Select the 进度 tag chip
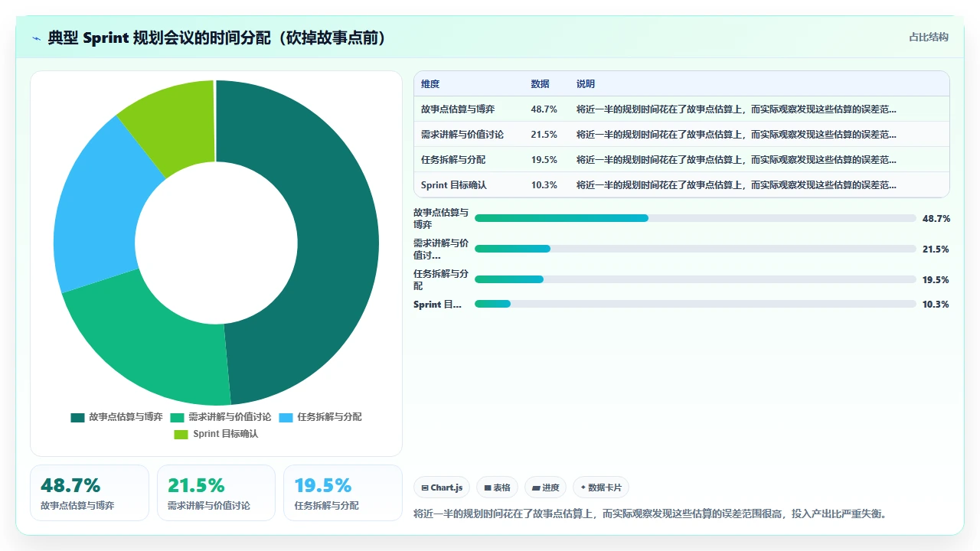 coord(545,487)
